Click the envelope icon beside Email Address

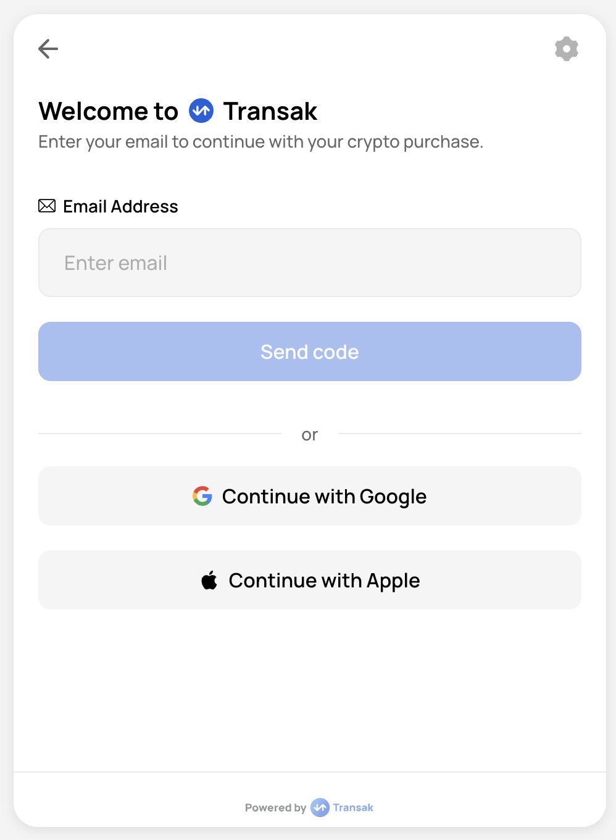[47, 206]
